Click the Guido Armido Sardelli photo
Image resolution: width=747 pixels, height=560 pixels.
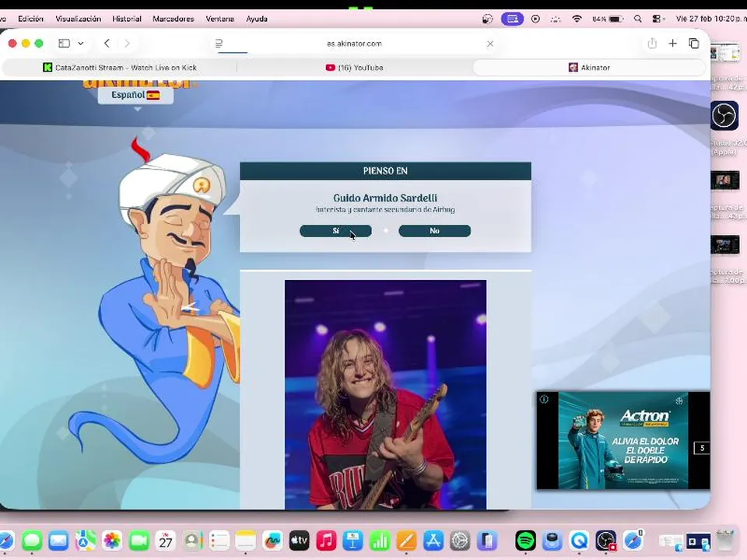[385, 395]
